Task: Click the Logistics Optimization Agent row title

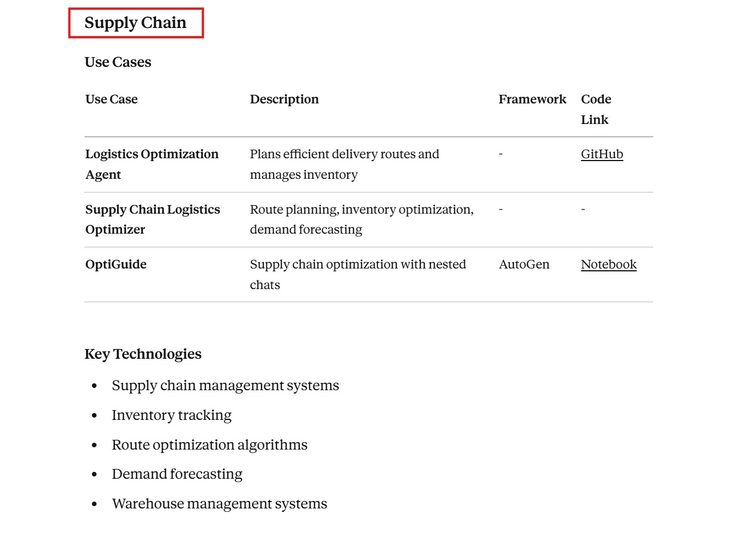Action: (x=152, y=164)
